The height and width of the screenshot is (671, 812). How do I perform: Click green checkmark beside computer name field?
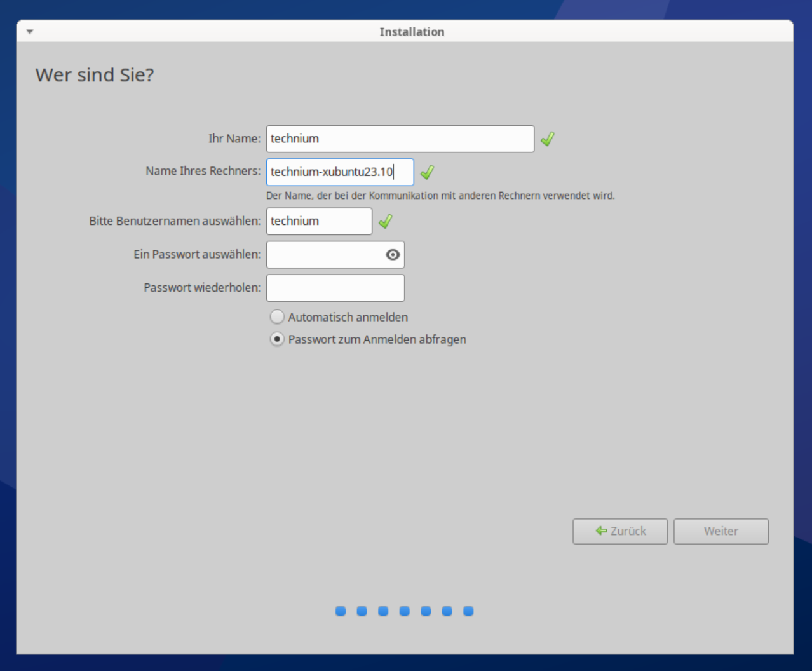pos(428,172)
